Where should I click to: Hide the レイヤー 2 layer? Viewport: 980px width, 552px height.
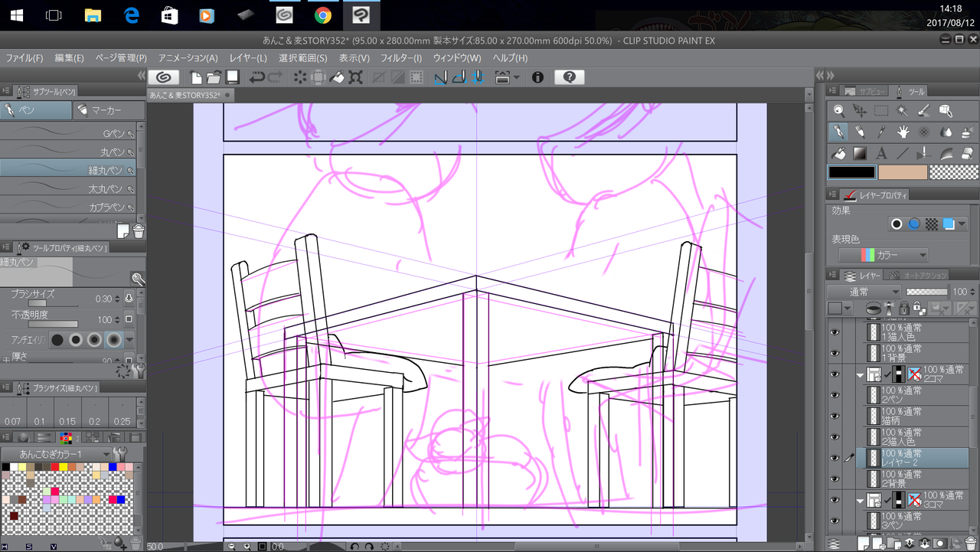click(x=835, y=458)
